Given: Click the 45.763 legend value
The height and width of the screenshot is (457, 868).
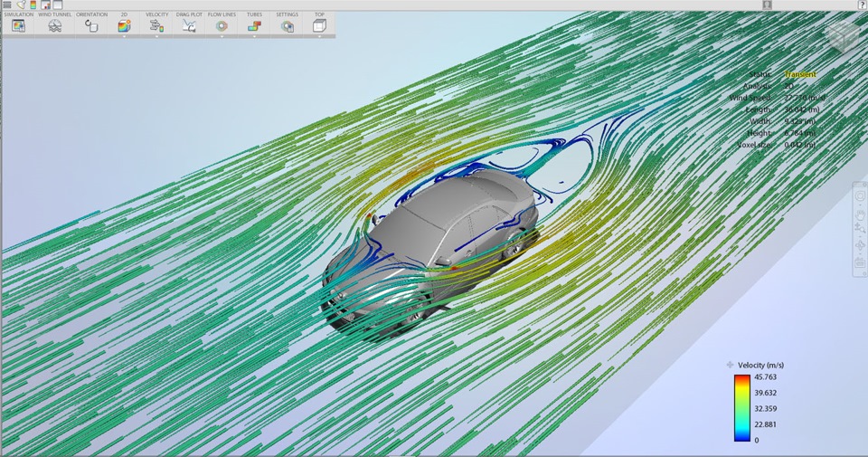Looking at the screenshot, I should point(766,377).
